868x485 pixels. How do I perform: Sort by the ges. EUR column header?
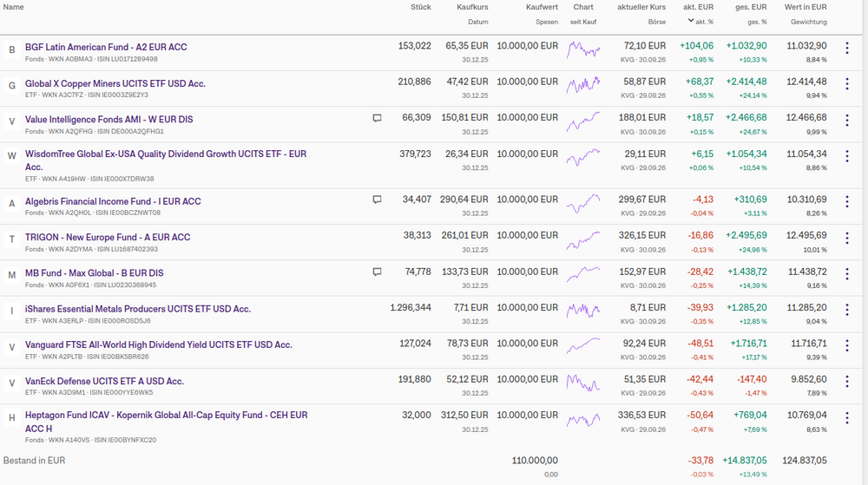[751, 7]
